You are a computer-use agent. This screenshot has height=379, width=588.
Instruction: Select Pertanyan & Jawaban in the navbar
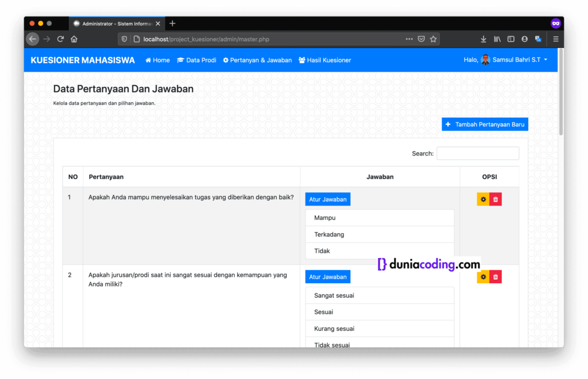(257, 60)
